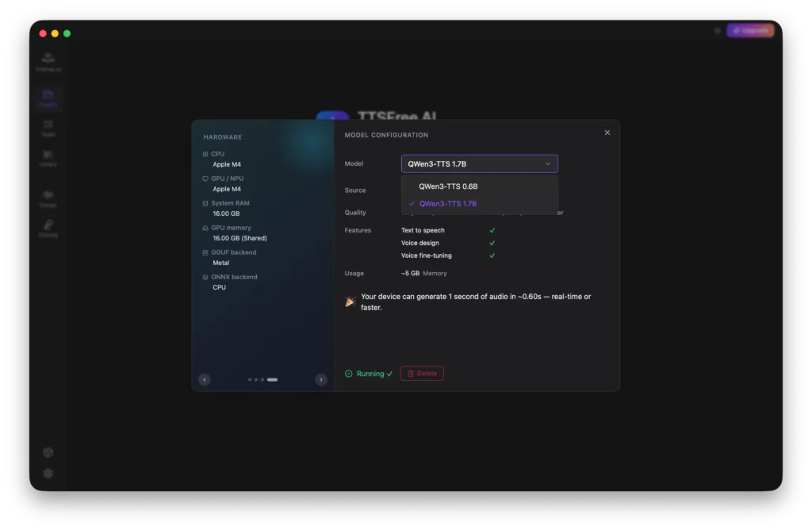The width and height of the screenshot is (812, 530).
Task: Click the "~5 GB" usage value
Action: pyautogui.click(x=410, y=274)
